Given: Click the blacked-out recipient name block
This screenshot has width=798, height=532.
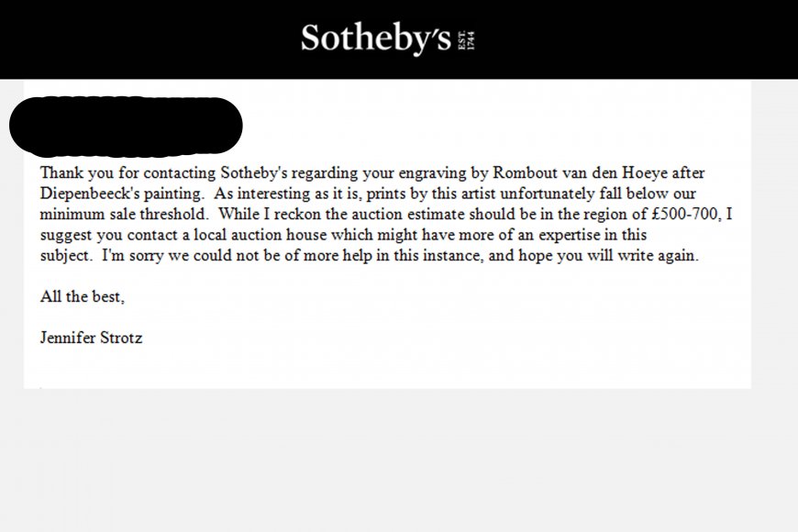Looking at the screenshot, I should 126,126.
